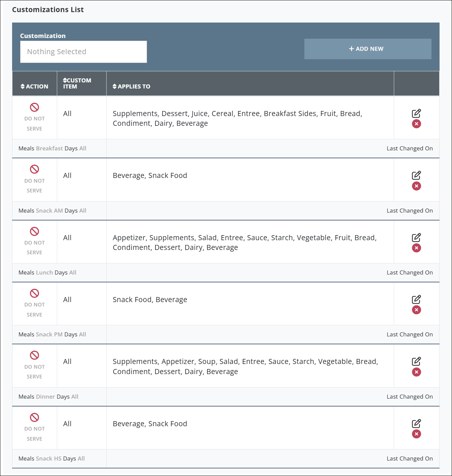Edit the Lunch customization row
This screenshot has height=476, width=452.
click(x=416, y=237)
